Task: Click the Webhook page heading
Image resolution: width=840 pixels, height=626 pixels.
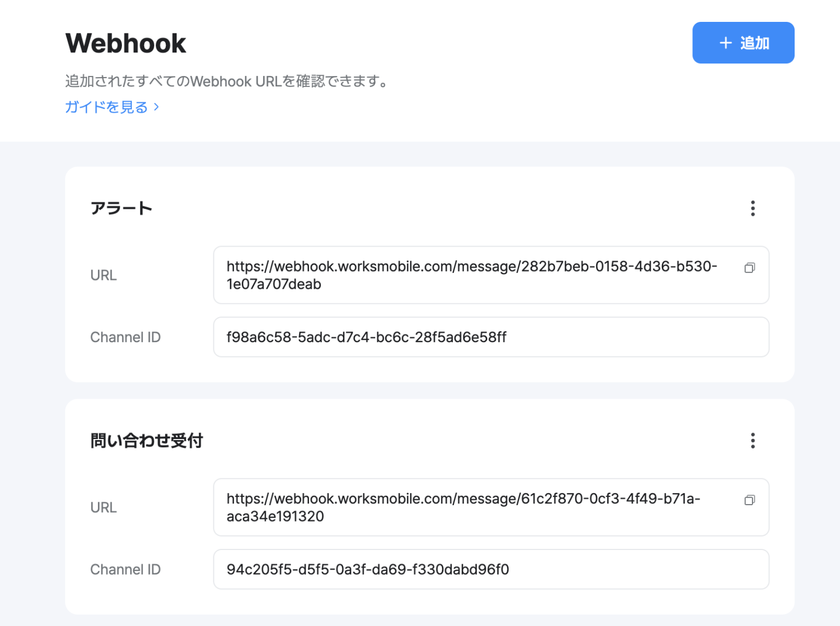Action: click(125, 43)
